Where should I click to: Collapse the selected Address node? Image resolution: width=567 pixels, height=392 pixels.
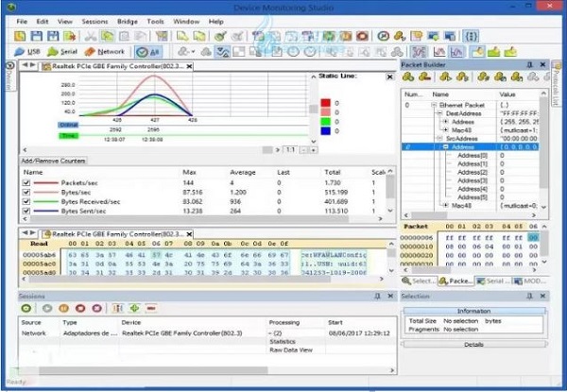pos(445,147)
